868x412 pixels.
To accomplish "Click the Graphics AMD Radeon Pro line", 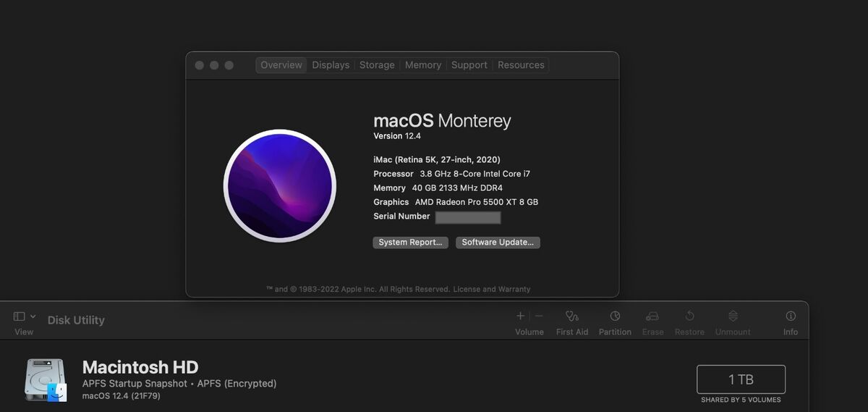I will (456, 202).
